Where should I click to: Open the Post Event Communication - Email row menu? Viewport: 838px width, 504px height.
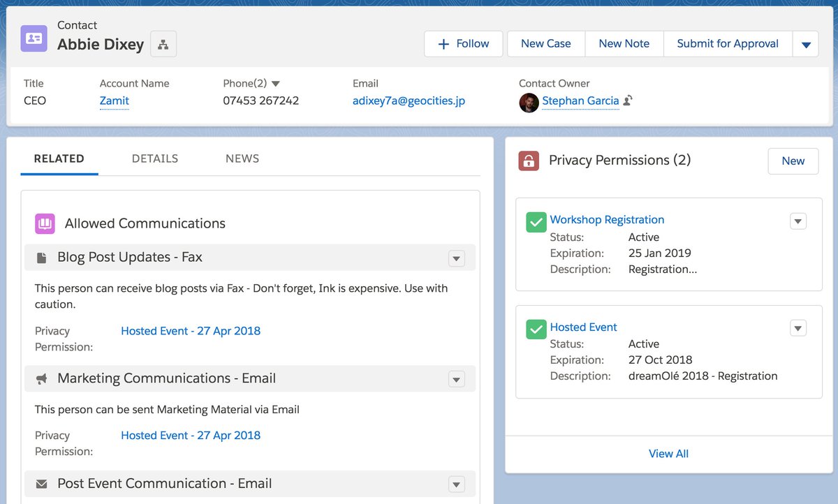(456, 484)
